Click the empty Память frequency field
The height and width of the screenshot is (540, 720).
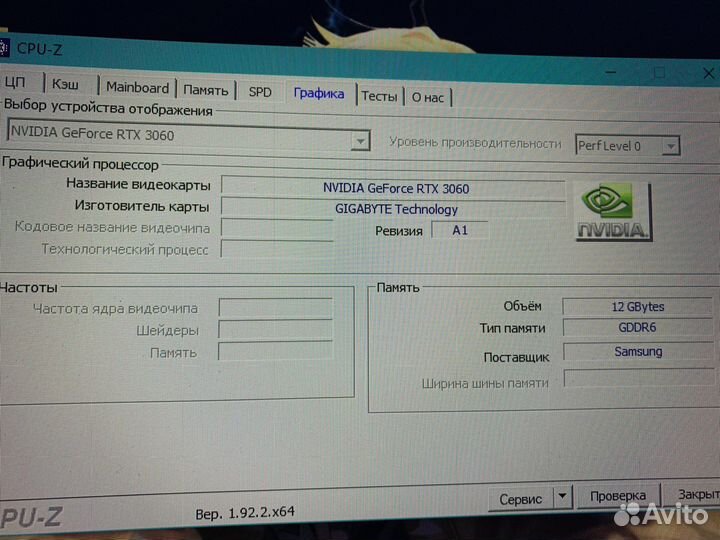click(275, 351)
